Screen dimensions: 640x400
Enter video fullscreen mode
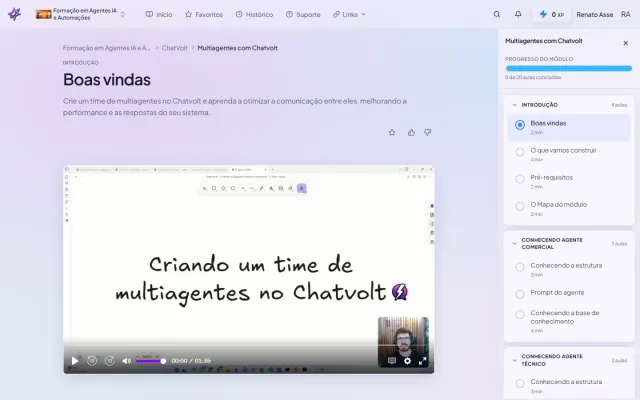[422, 361]
